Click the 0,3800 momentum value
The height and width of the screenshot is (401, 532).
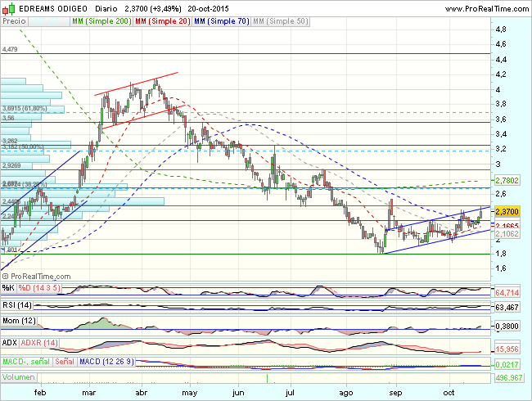pyautogui.click(x=507, y=326)
